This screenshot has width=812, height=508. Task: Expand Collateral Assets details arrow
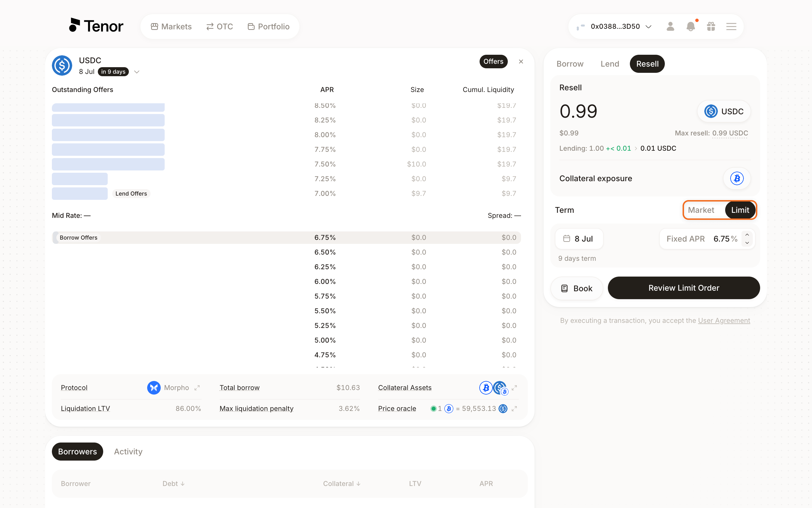[x=514, y=388]
